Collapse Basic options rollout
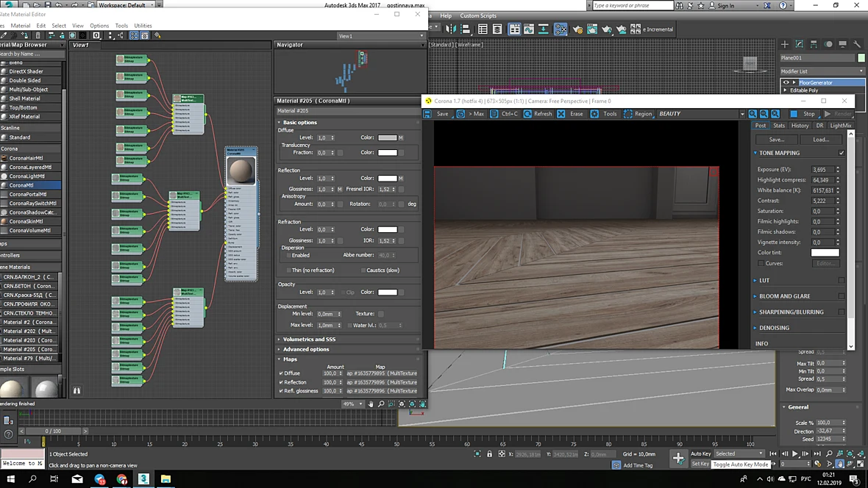The width and height of the screenshot is (868, 488). pos(299,122)
